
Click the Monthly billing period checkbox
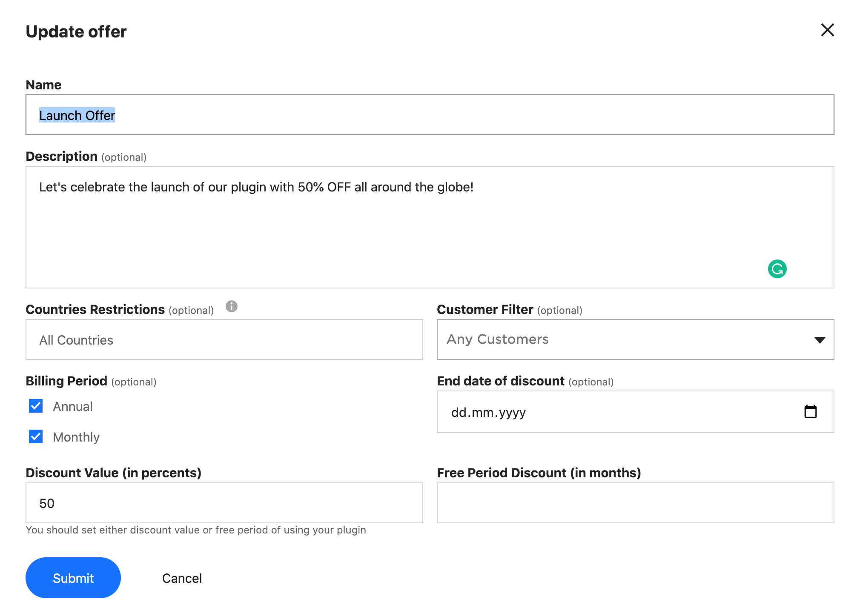click(x=36, y=437)
